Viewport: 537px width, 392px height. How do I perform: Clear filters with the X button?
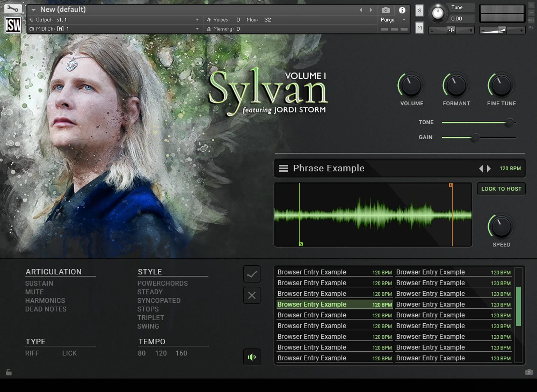point(252,295)
